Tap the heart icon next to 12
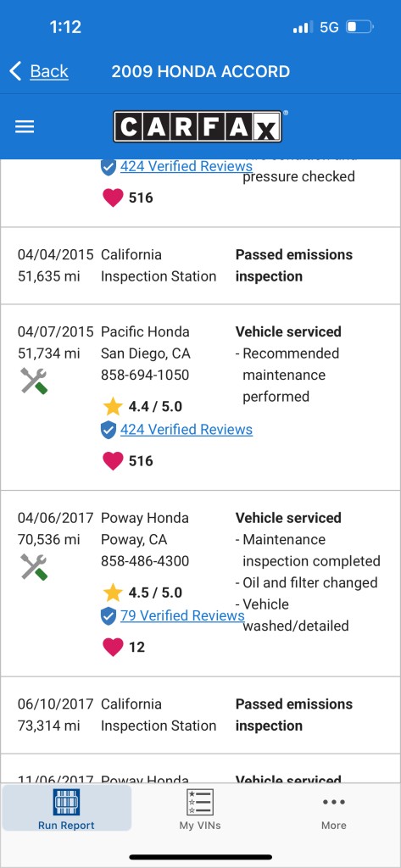The image size is (401, 868). [113, 647]
